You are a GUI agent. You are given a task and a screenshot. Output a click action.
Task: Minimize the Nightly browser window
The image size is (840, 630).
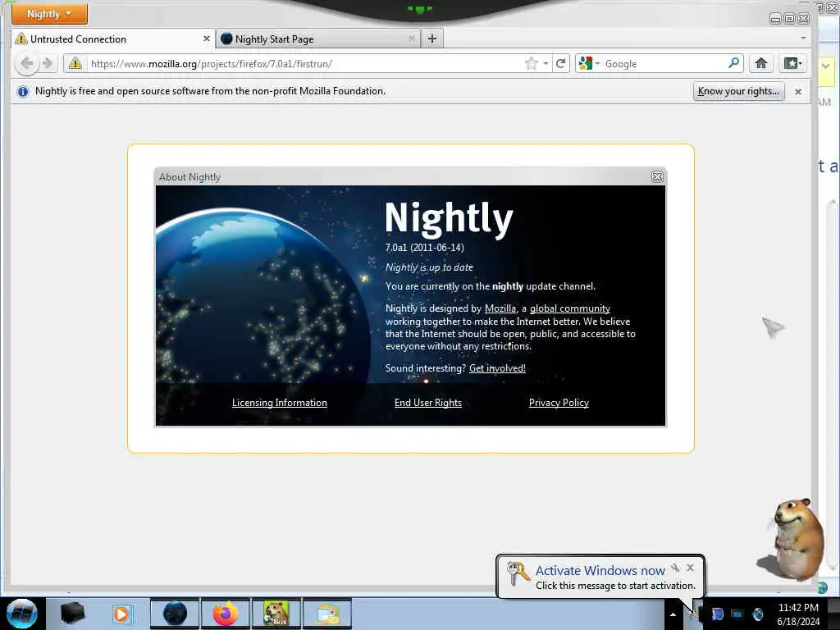point(774,19)
